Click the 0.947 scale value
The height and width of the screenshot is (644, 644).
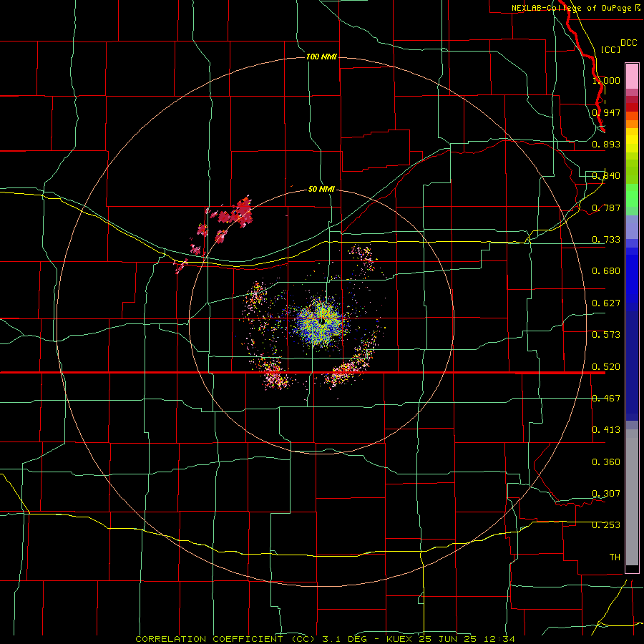pos(606,112)
